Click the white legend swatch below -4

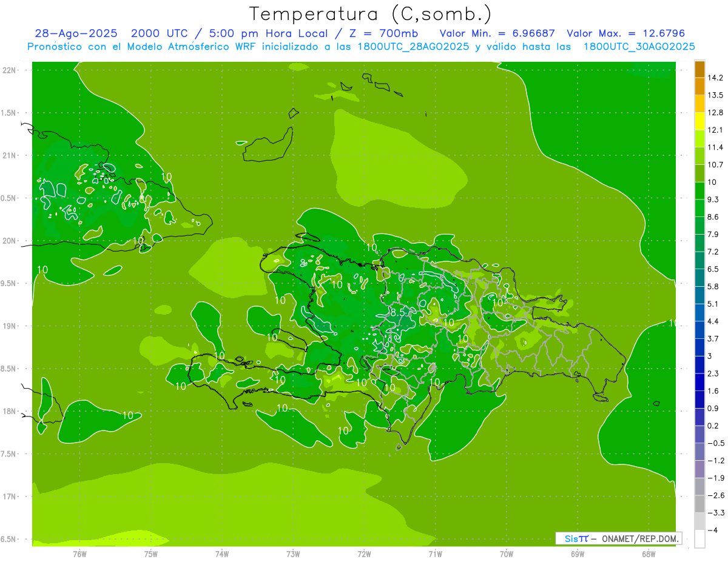point(700,539)
